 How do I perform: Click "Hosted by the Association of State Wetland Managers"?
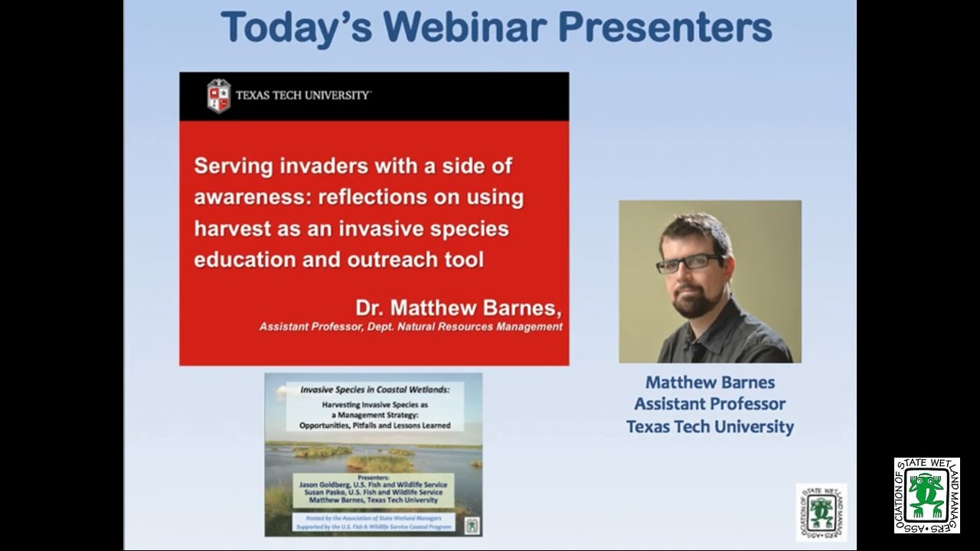(x=374, y=518)
